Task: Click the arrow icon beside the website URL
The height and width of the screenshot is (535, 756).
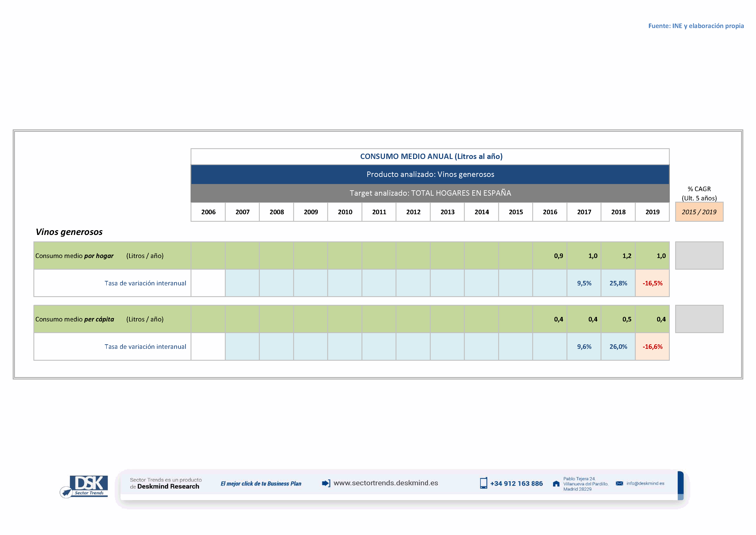Action: coord(326,483)
